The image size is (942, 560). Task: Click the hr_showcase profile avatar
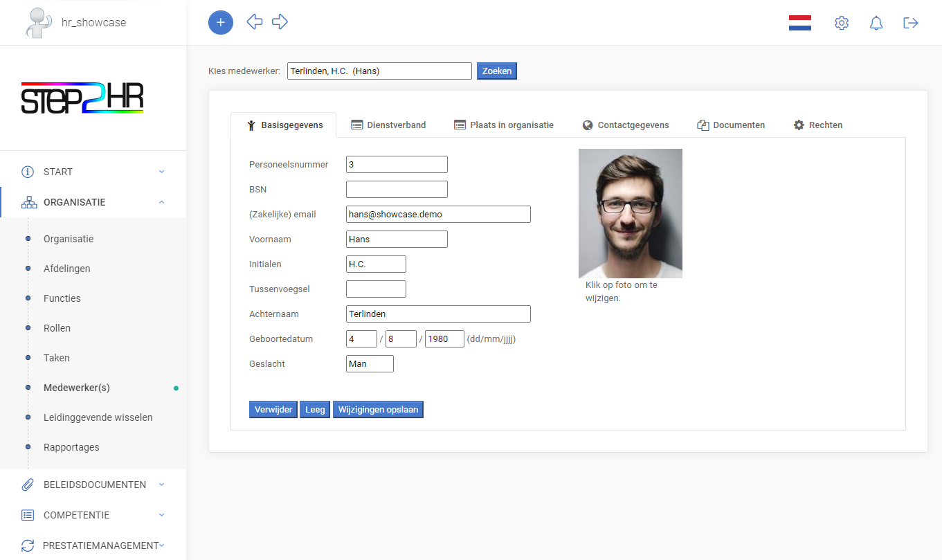[x=39, y=22]
